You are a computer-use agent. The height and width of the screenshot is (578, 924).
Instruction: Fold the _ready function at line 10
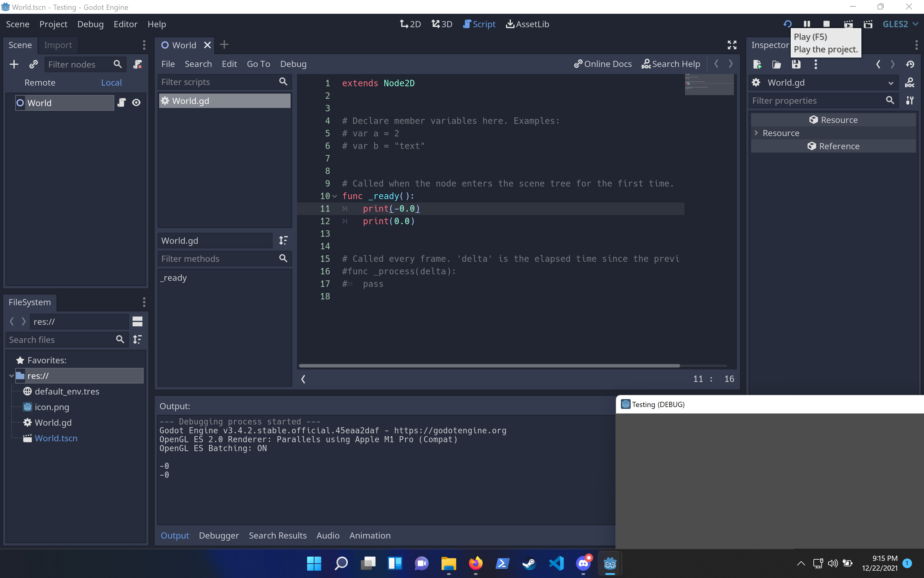[335, 196]
